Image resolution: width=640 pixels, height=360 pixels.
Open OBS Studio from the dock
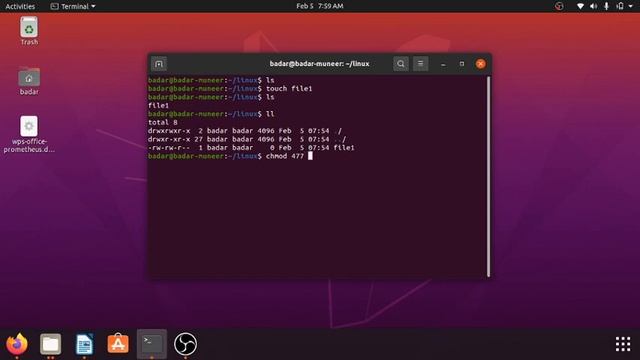pyautogui.click(x=185, y=344)
